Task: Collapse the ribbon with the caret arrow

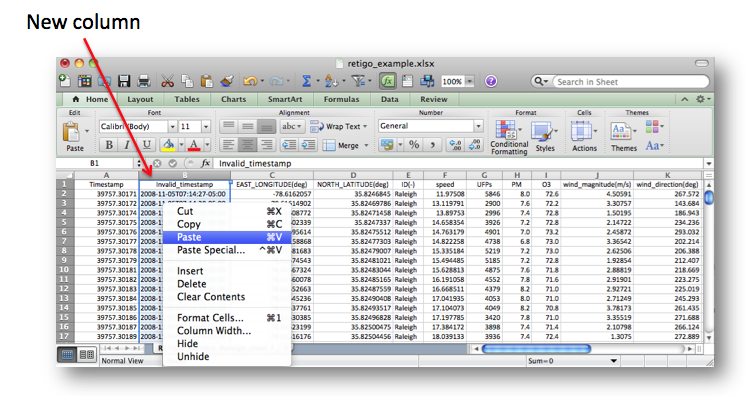Action: pyautogui.click(x=685, y=99)
